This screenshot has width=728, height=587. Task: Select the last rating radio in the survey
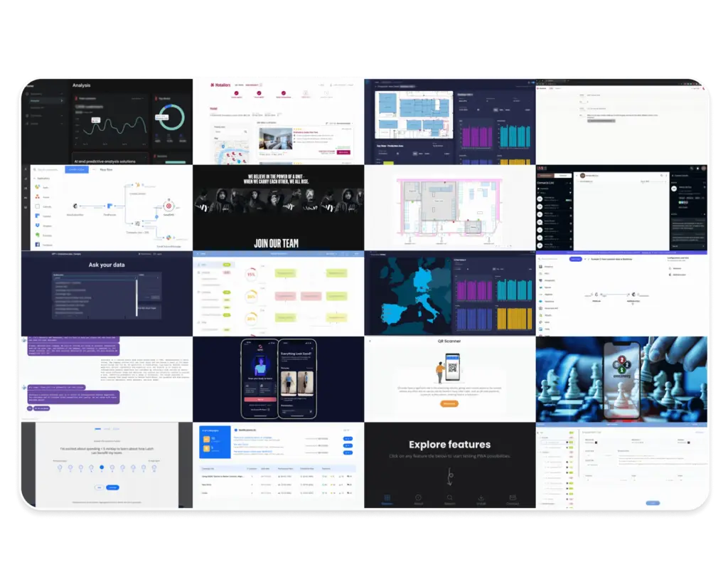pos(154,467)
